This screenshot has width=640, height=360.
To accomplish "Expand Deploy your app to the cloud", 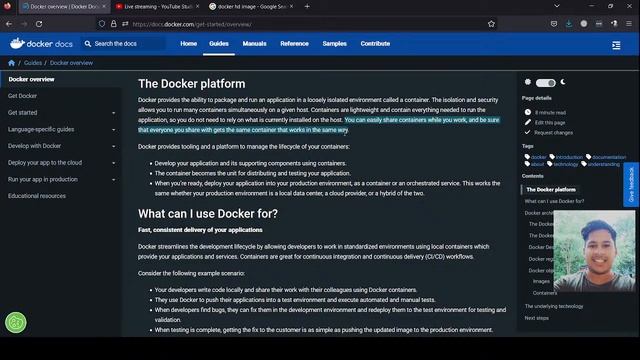I will coord(113,163).
